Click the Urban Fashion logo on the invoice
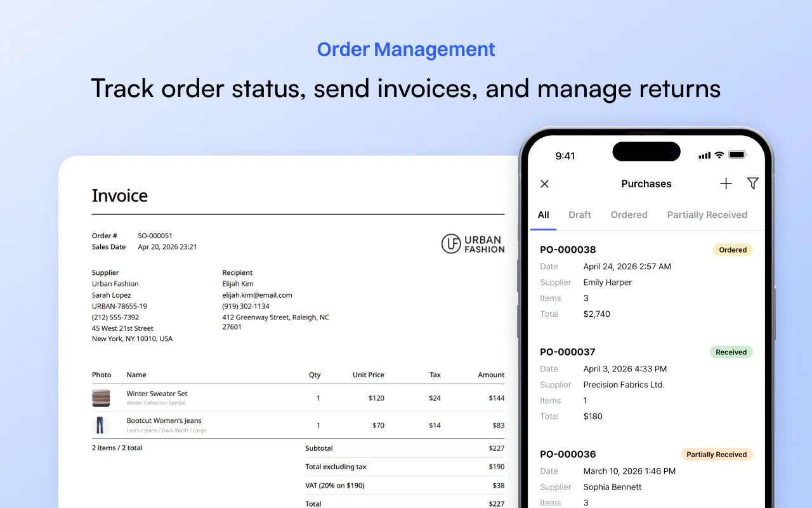Screen dimensions: 812x508 (x=473, y=244)
